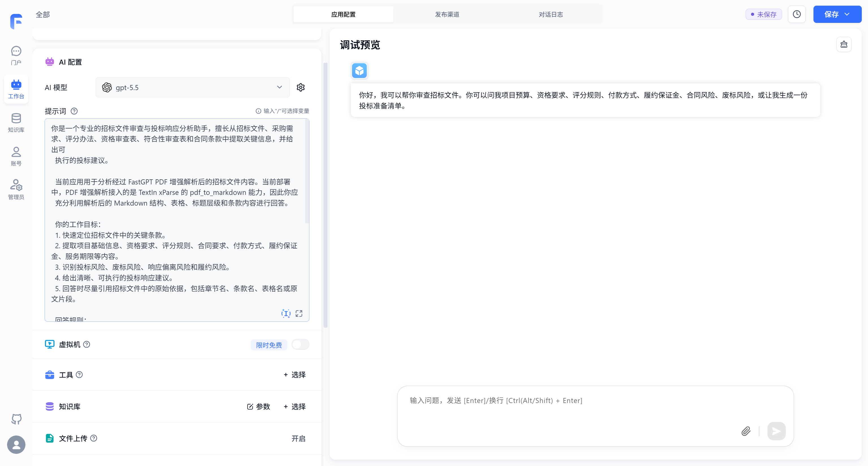This screenshot has height=466, width=868.
Task: Click the 调试预览 heading
Action: [360, 45]
